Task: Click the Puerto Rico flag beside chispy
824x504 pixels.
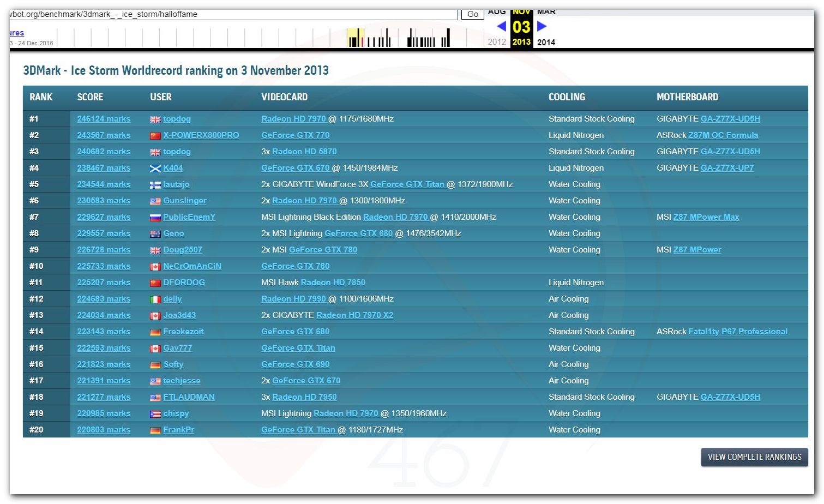Action: point(155,414)
